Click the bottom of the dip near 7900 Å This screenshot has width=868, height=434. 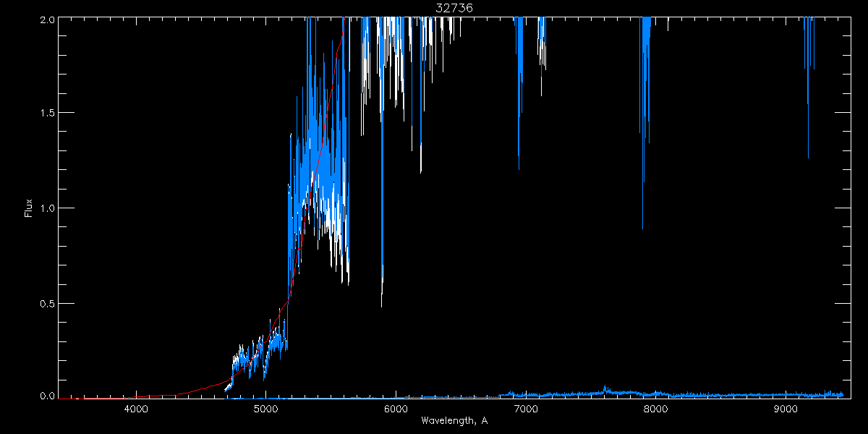642,228
